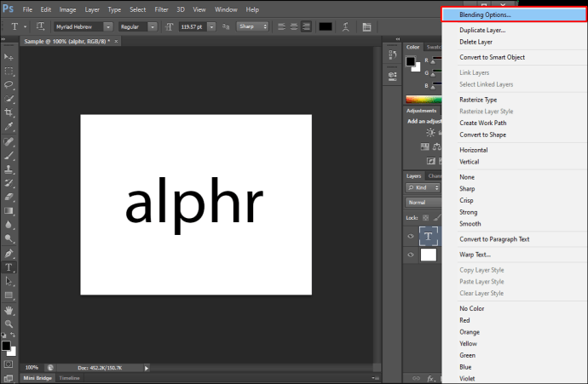Hide the background layer visibility eye
Image resolution: width=588 pixels, height=384 pixels.
click(411, 255)
